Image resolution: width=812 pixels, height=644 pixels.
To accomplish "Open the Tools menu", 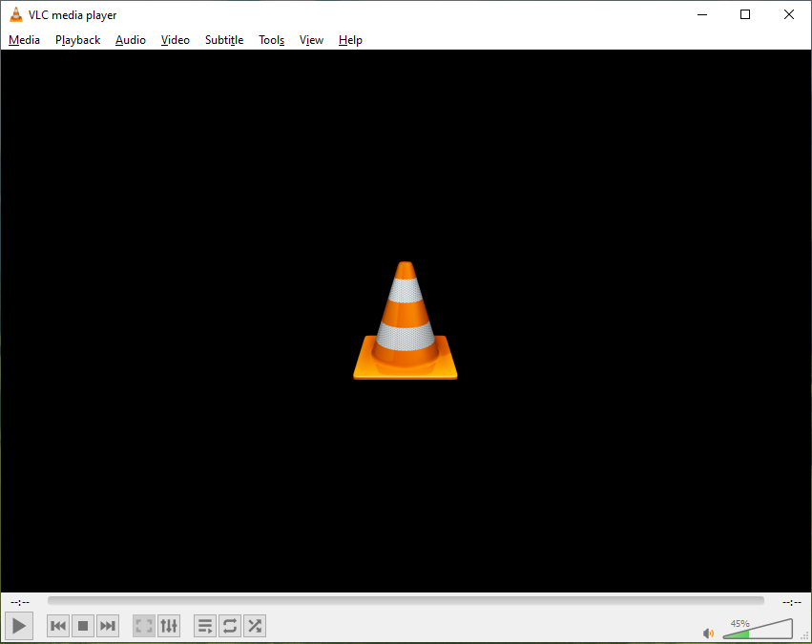I will click(271, 40).
